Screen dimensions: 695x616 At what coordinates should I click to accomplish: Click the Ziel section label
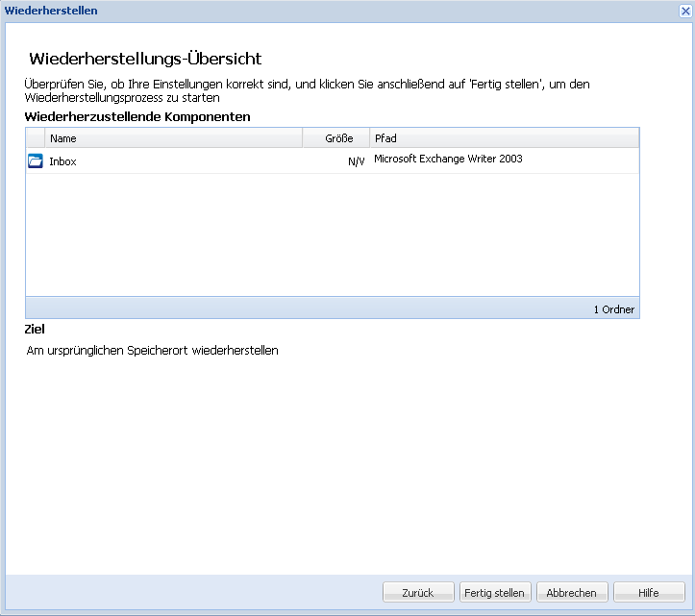pyautogui.click(x=35, y=330)
